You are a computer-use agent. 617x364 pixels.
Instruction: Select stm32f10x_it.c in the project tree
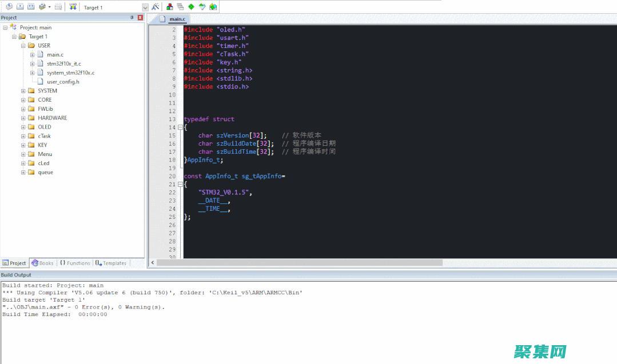[x=63, y=63]
